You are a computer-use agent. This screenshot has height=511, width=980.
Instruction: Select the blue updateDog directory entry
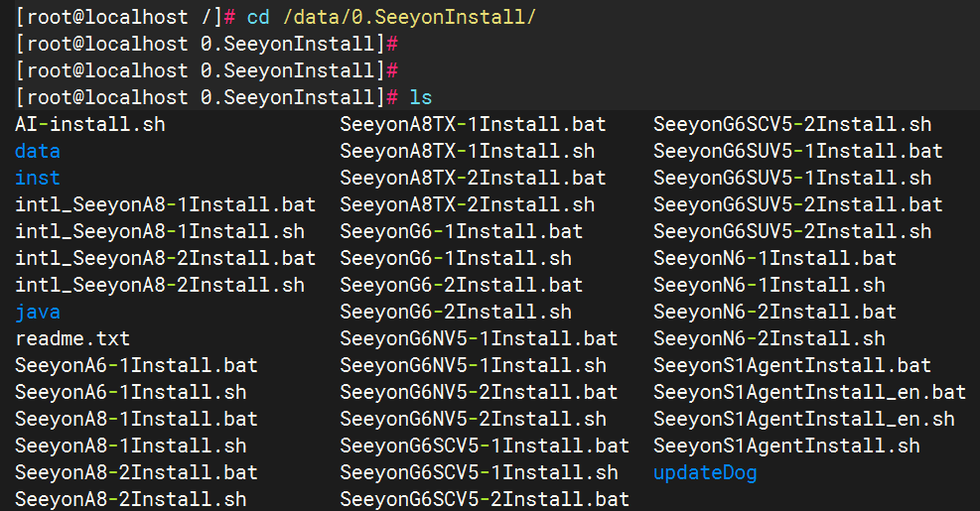click(x=705, y=473)
